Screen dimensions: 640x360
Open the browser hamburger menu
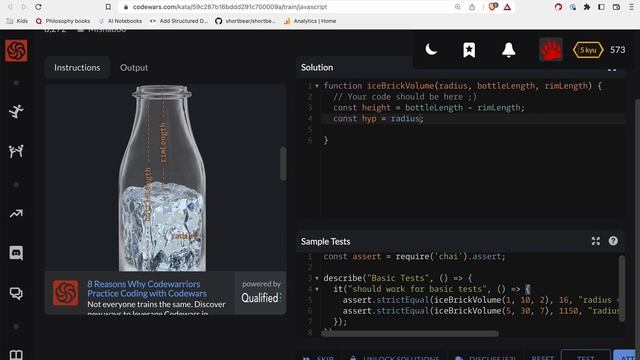tap(631, 7)
